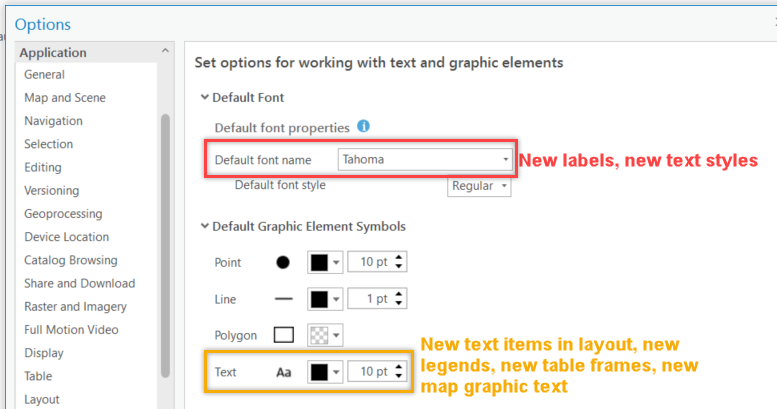Click the Polygon symbol outline preview
The height and width of the screenshot is (409, 777).
[x=283, y=335]
